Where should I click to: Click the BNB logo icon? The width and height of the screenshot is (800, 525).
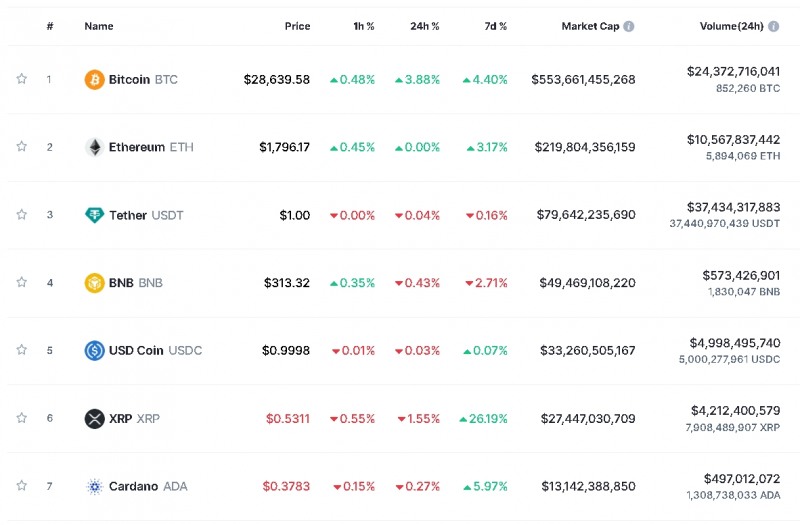click(94, 283)
